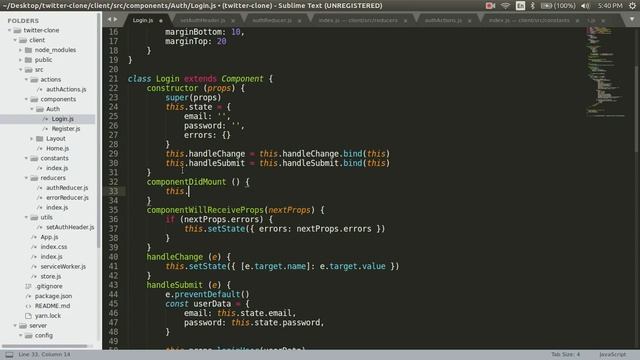
Task: Open index.js listed below index.css
Action: point(51,257)
